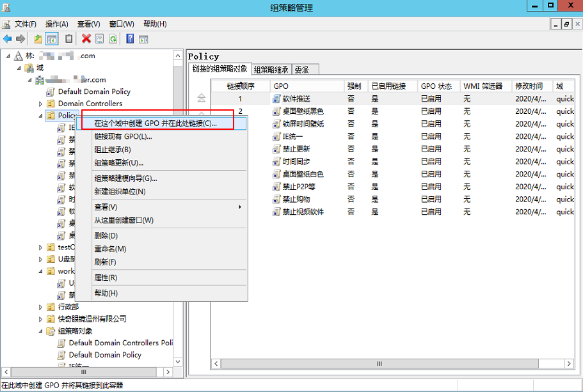Toggle the show/hide action pane icon
Viewport: 583px width, 392px height.
pyautogui.click(x=143, y=39)
